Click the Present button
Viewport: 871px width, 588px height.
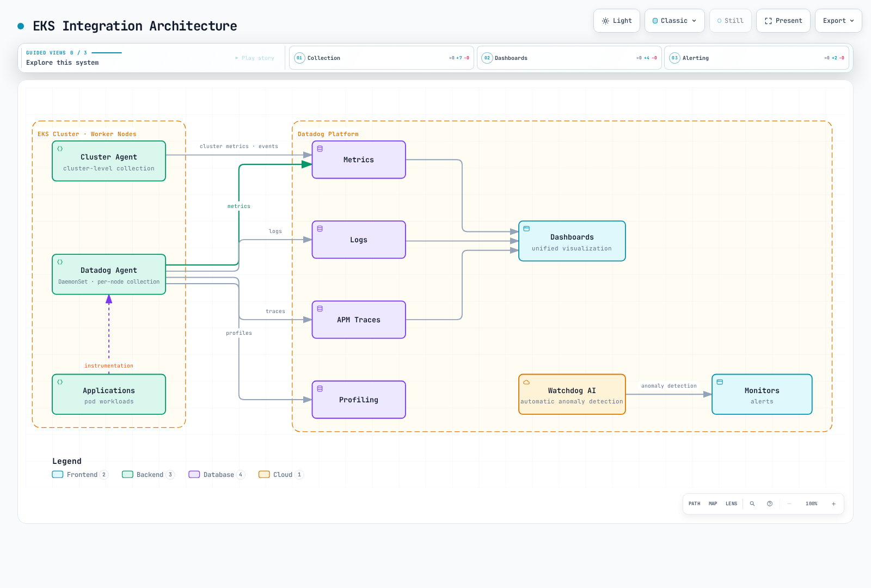point(783,21)
